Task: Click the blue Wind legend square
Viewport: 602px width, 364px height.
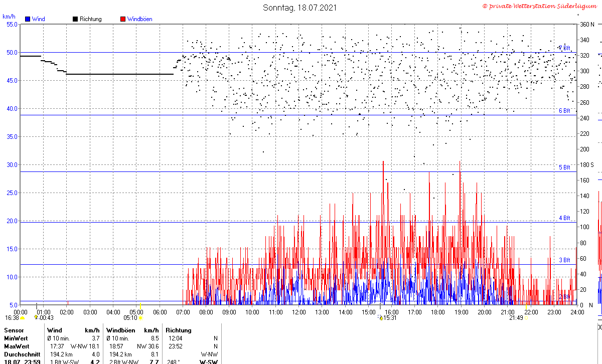Action: [28, 19]
